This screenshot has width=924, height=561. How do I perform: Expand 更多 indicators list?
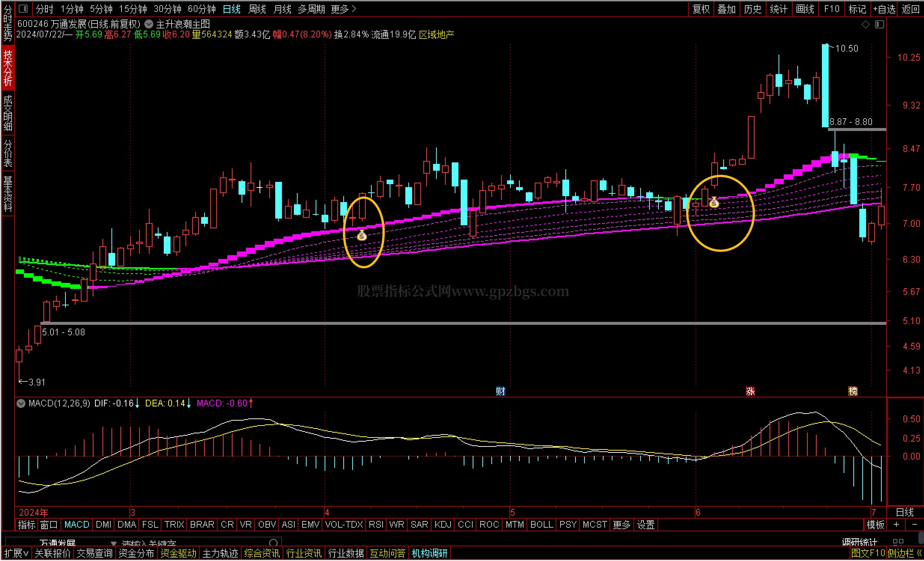pyautogui.click(x=621, y=525)
